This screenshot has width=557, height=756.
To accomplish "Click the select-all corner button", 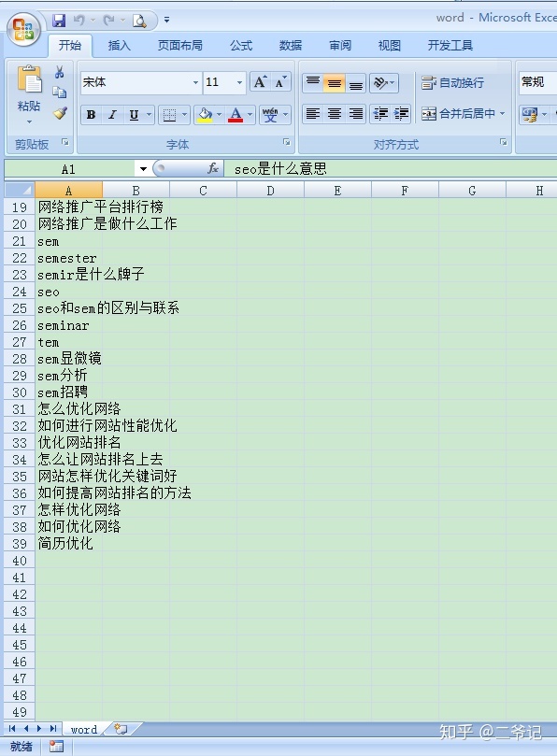I will 20,190.
